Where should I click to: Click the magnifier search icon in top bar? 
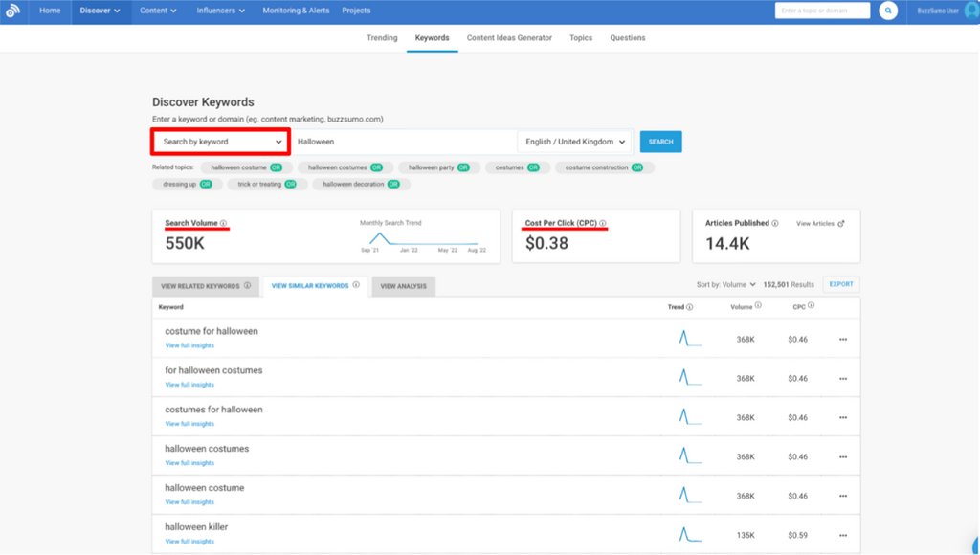[x=888, y=11]
